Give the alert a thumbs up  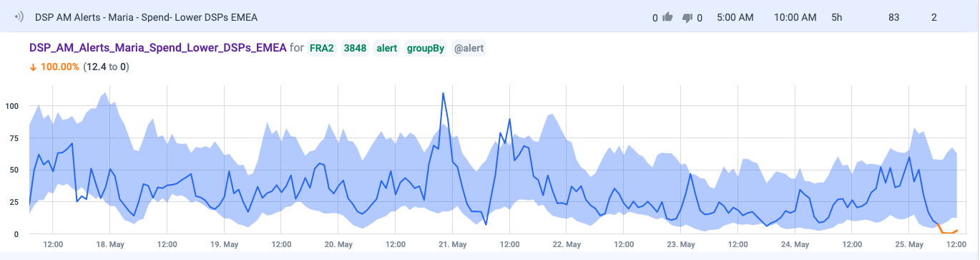(668, 16)
